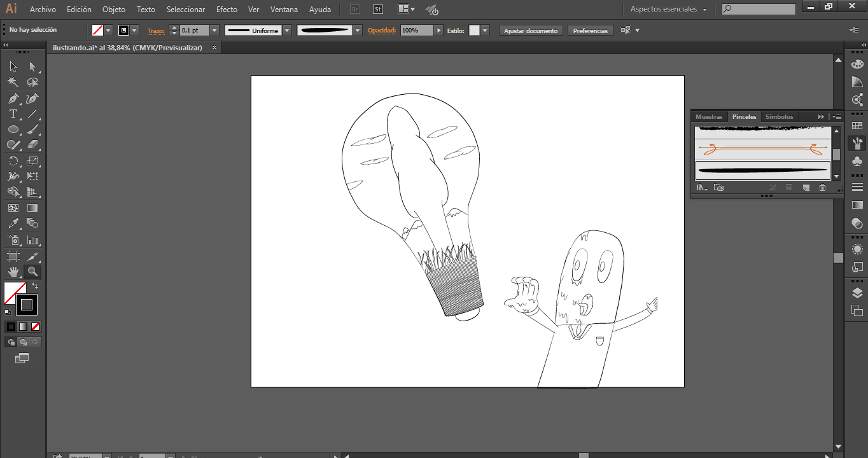Open the stroke weight dropdown
The image size is (868, 458).
tap(214, 31)
